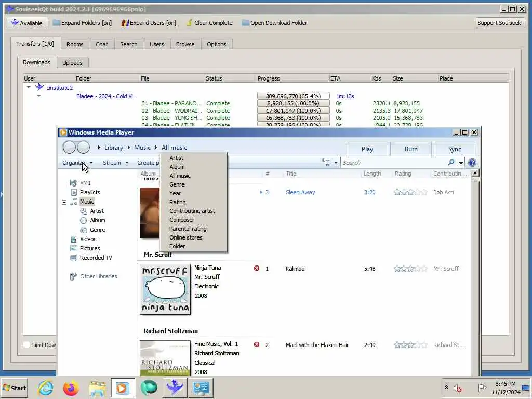Viewport: 532px width, 399px height.
Task: Choose Artist from the popup menu
Action: click(x=176, y=158)
